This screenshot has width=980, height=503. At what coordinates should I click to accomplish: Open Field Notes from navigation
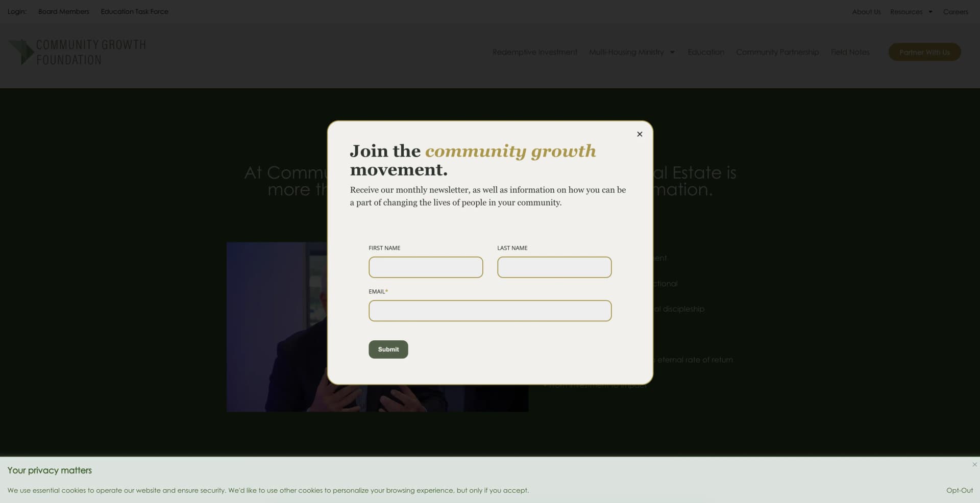(x=850, y=52)
